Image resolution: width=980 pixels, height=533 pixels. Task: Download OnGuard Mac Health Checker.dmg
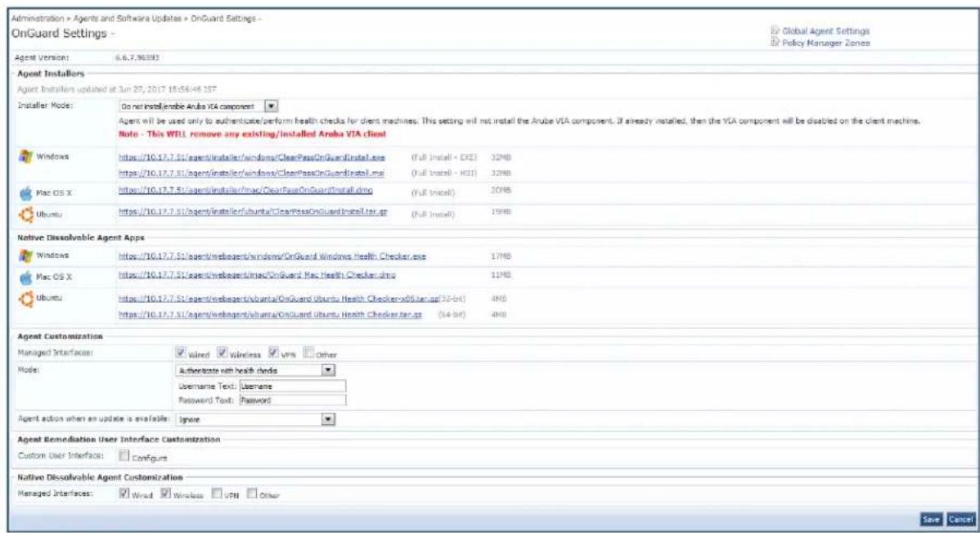(257, 274)
